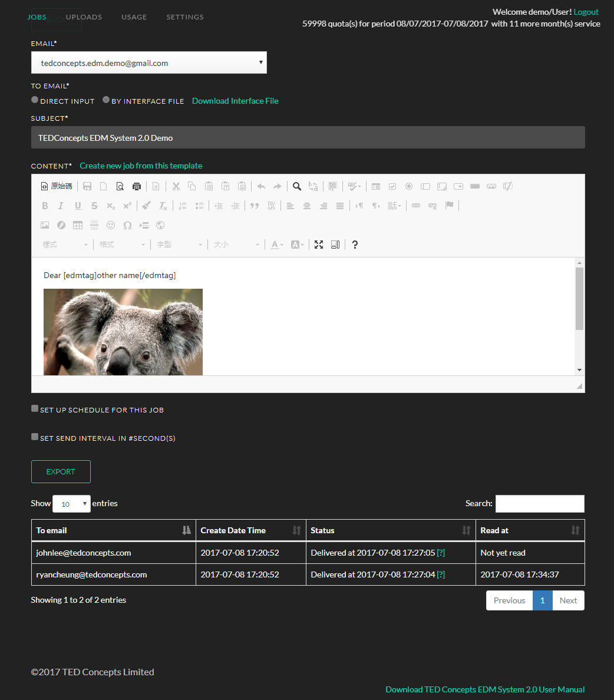Toggle Strikethrough formatting icon
Screen dimensions: 614x700
pos(94,206)
